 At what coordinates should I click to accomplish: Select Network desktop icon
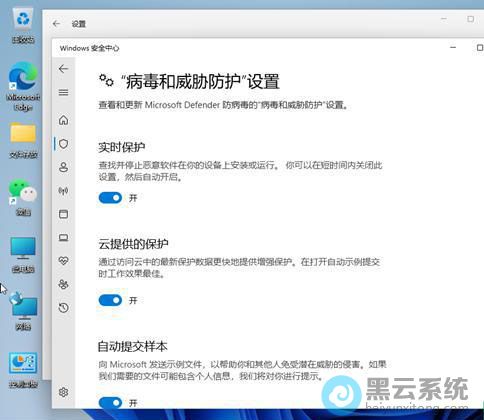click(23, 312)
